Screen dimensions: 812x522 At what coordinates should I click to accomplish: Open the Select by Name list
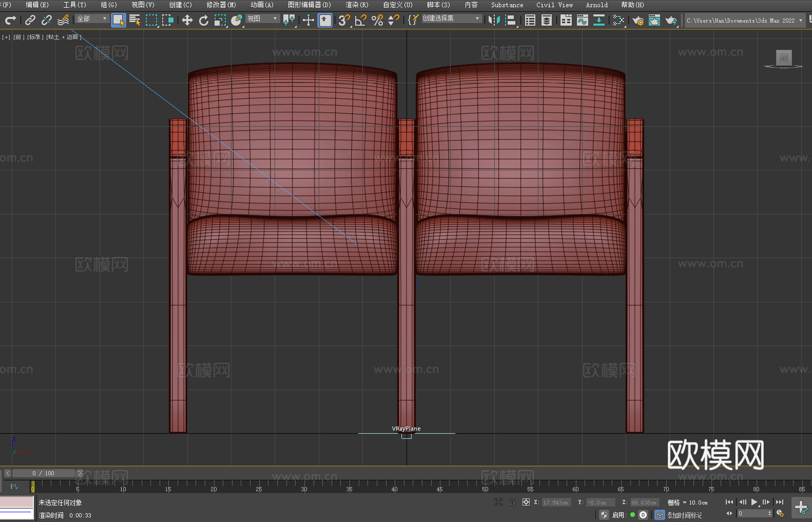135,20
